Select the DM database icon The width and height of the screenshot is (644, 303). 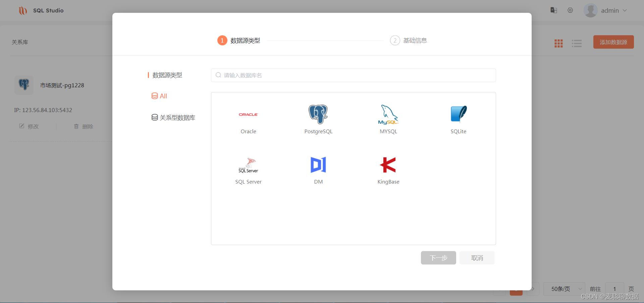click(x=318, y=165)
